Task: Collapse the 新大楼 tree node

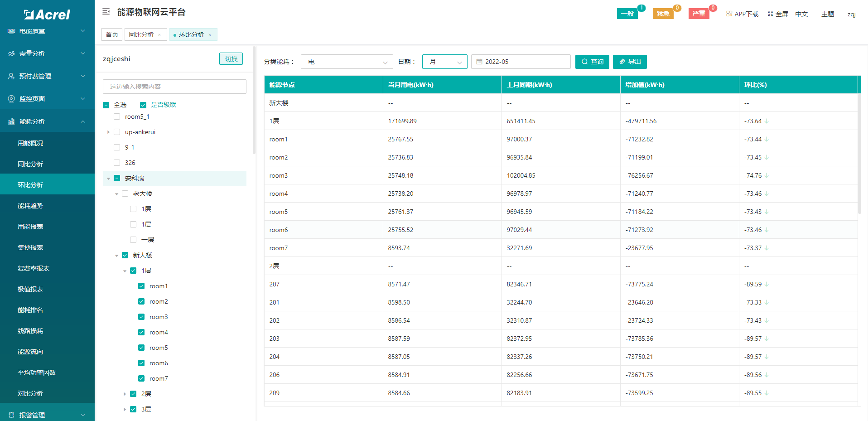Action: [116, 256]
